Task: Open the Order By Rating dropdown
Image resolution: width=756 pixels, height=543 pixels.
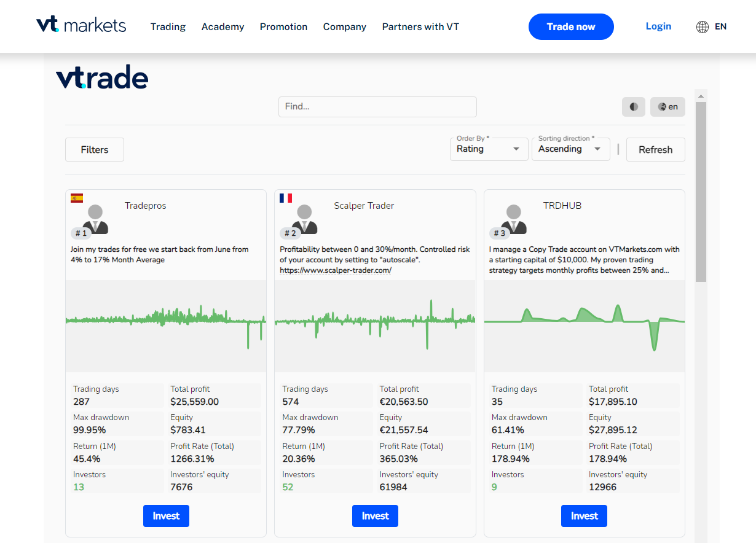Action: pyautogui.click(x=489, y=149)
